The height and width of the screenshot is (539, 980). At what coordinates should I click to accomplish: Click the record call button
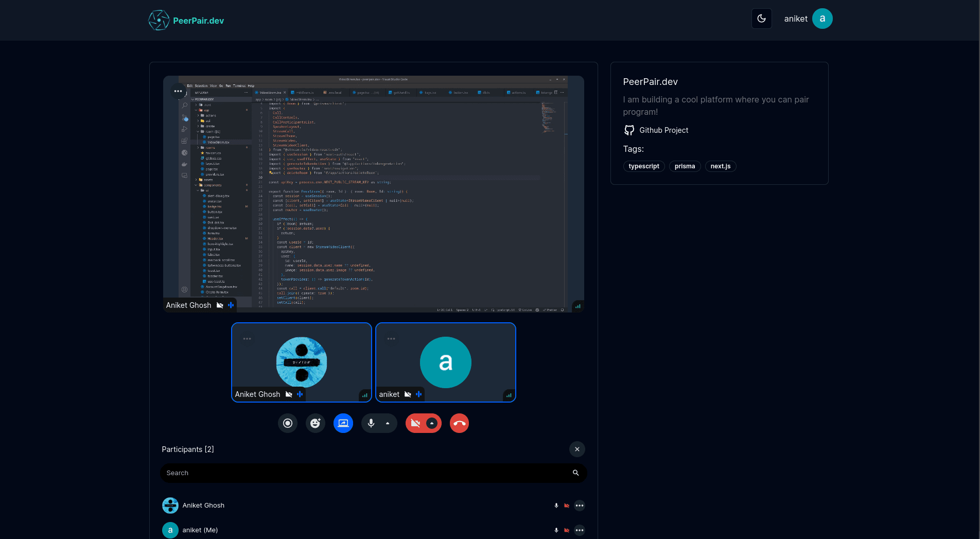point(288,423)
